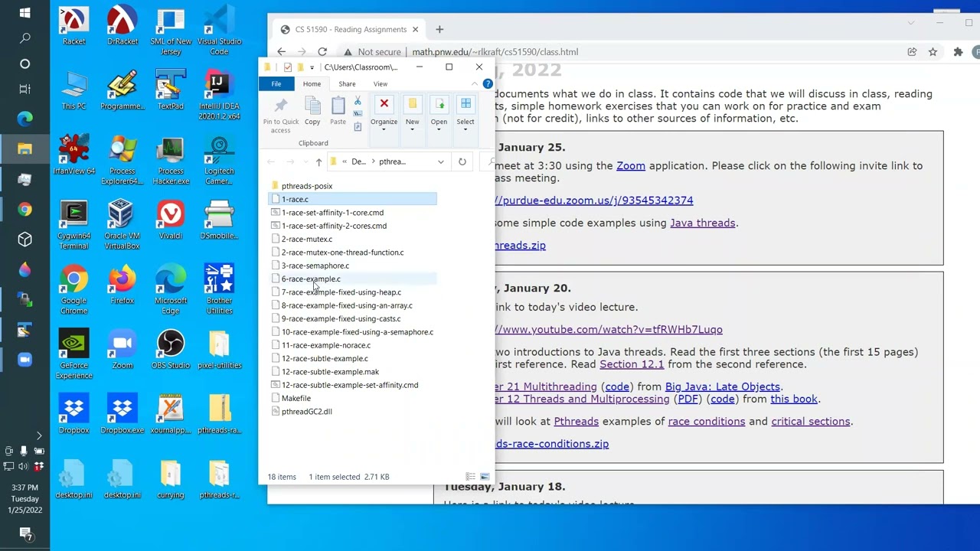
Task: Open Section 12.1 link
Action: click(632, 364)
